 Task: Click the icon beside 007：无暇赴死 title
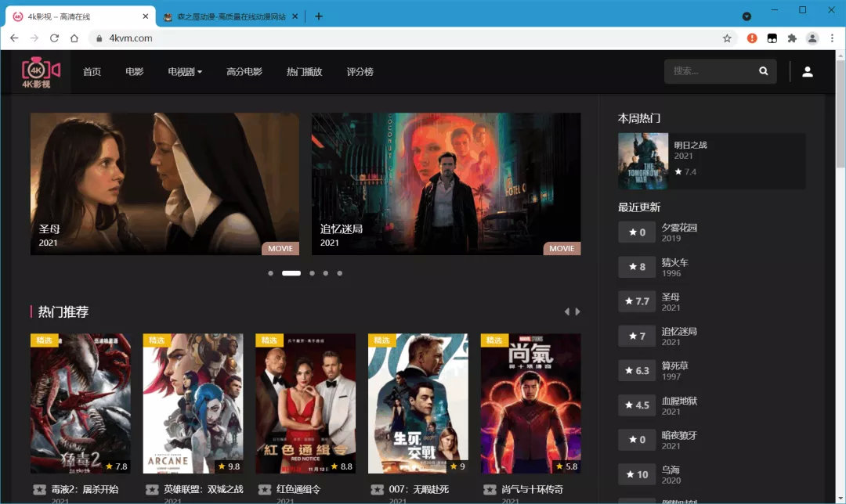377,489
